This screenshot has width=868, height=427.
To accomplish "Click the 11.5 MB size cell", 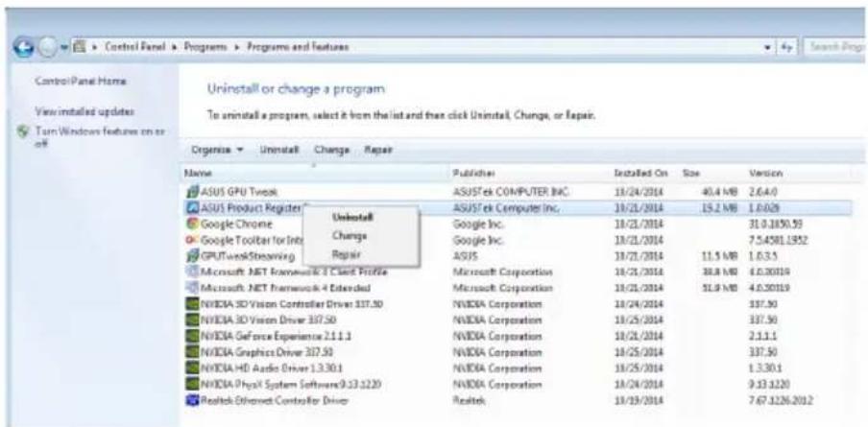I will click(x=721, y=256).
